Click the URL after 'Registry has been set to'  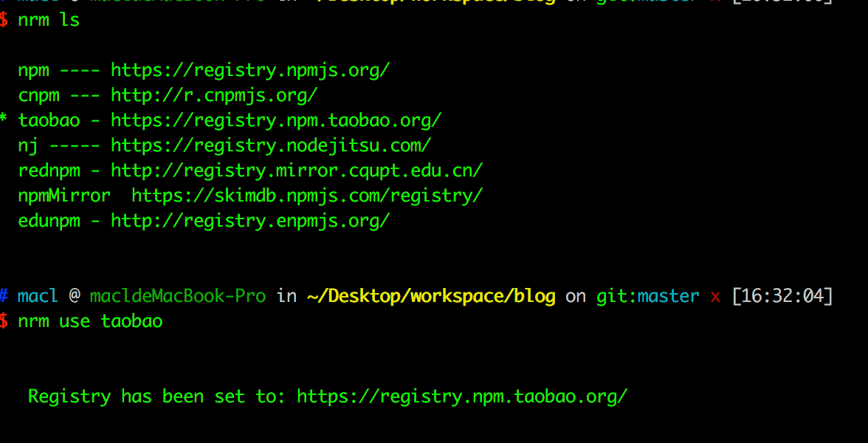pos(462,396)
